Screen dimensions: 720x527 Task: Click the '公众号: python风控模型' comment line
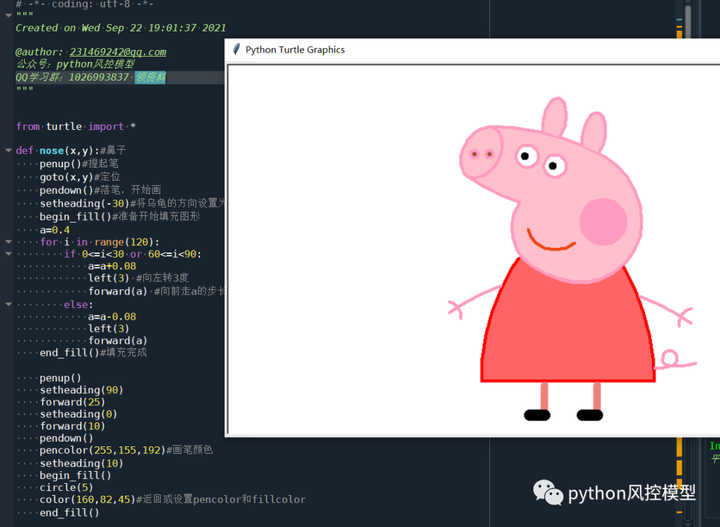point(75,64)
